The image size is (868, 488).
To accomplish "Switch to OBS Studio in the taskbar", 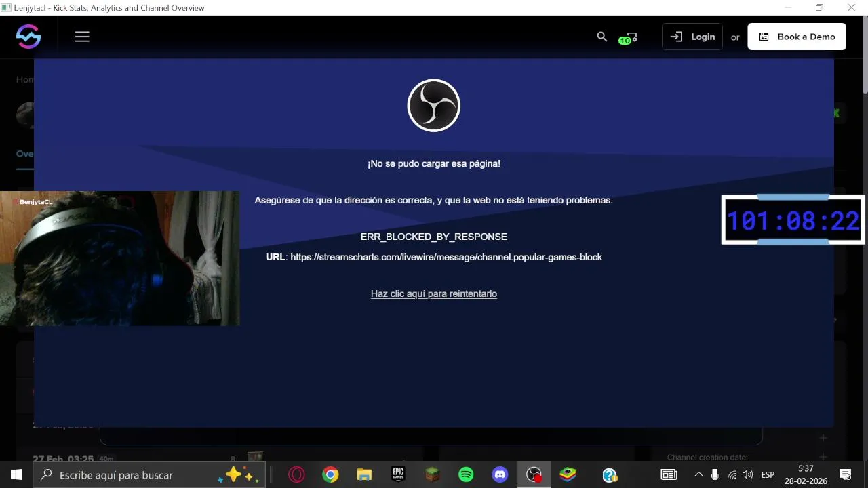I will coord(534,474).
